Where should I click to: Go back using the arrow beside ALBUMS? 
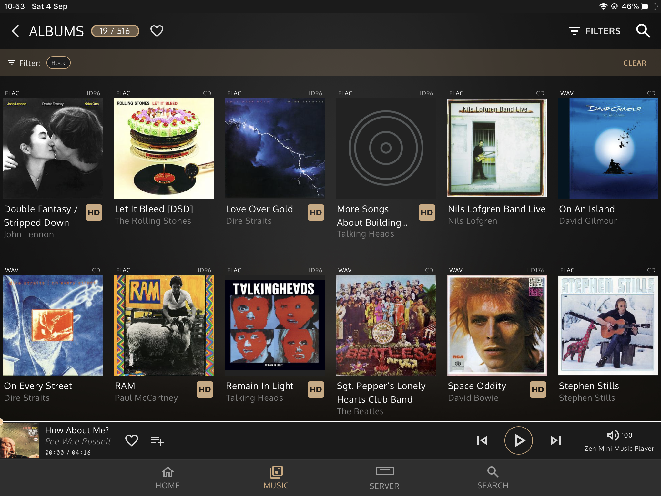pos(15,31)
